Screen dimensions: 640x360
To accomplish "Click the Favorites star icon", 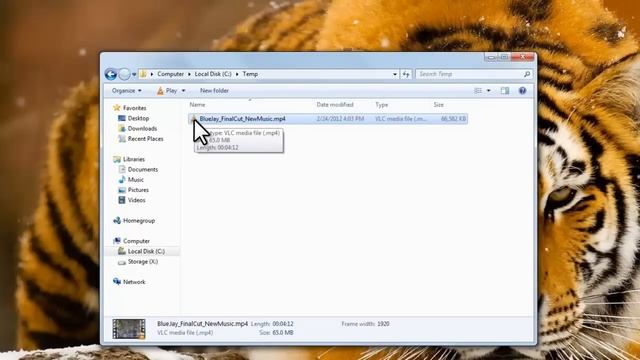I will pos(117,108).
